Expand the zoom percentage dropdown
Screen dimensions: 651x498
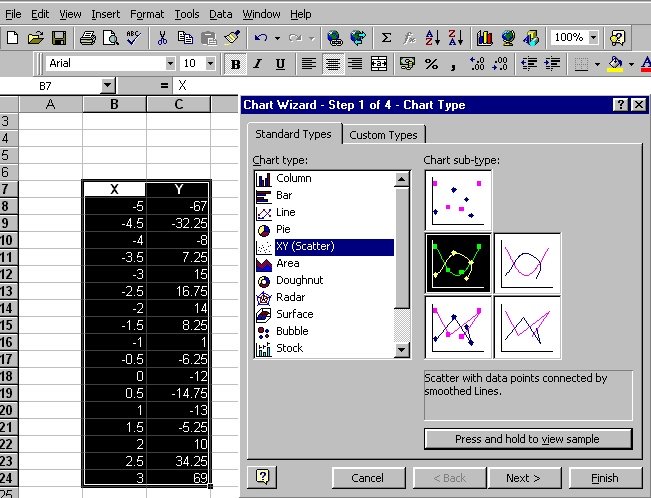point(594,38)
